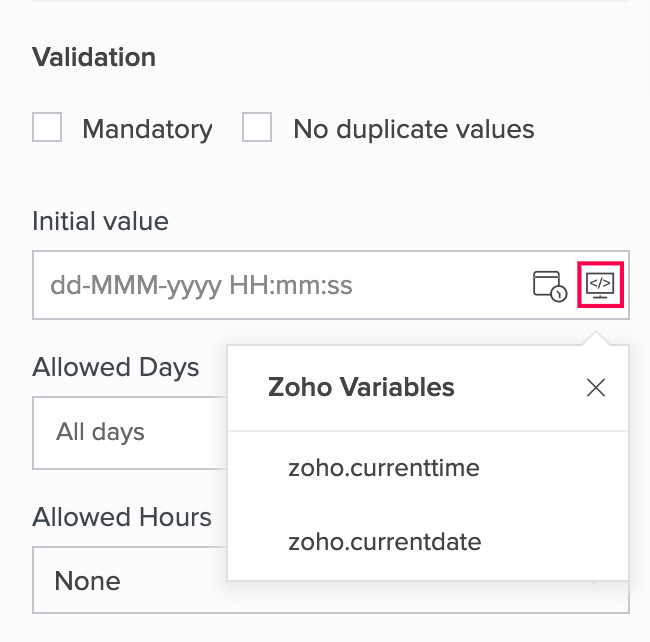Click the No duplicate values label text
The height and width of the screenshot is (642, 650).
click(x=413, y=129)
